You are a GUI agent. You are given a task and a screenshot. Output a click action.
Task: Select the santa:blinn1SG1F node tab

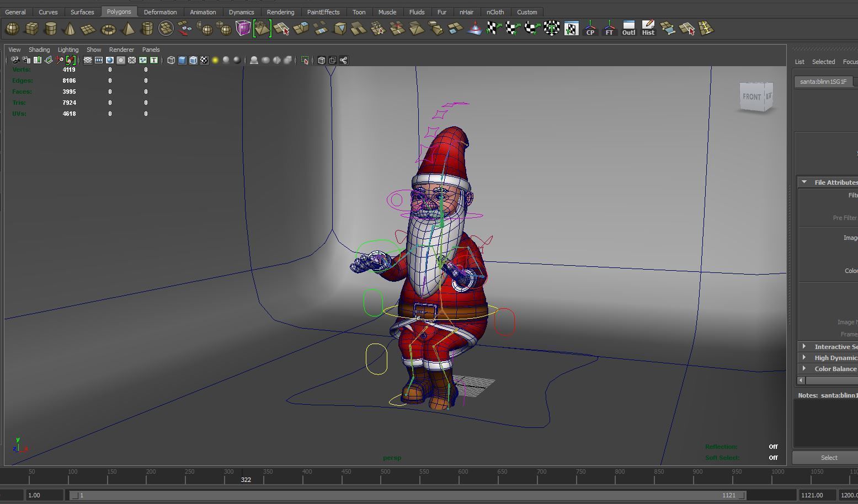(x=823, y=82)
